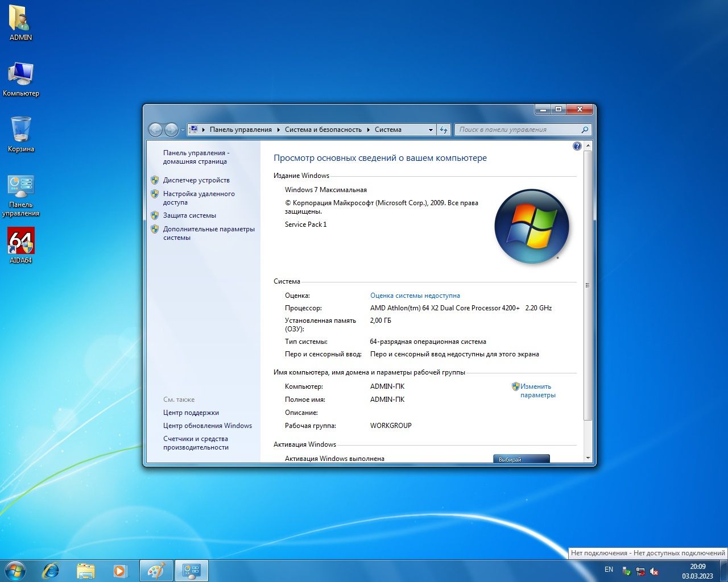Open help with the blue question mark

(577, 147)
